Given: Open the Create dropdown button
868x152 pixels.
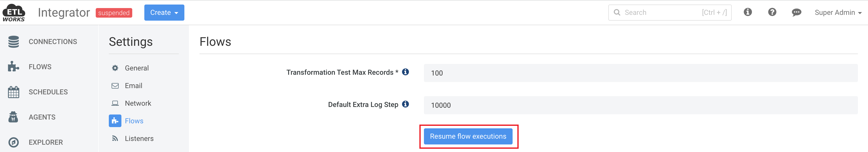Looking at the screenshot, I should coord(164,13).
